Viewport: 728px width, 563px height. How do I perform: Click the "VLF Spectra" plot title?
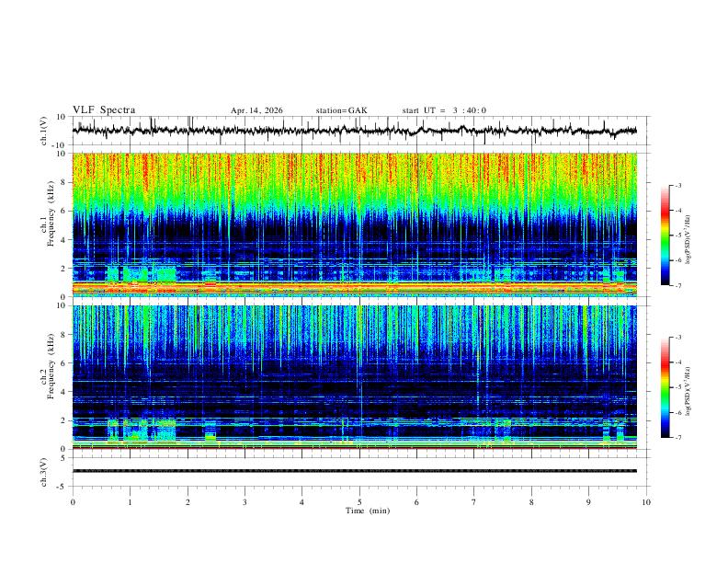click(x=104, y=110)
